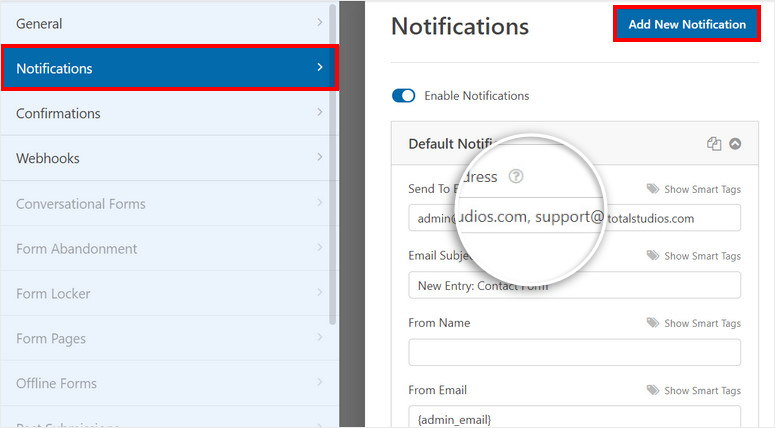Collapse the Default Notification panel
The width and height of the screenshot is (775, 428).
tap(735, 144)
